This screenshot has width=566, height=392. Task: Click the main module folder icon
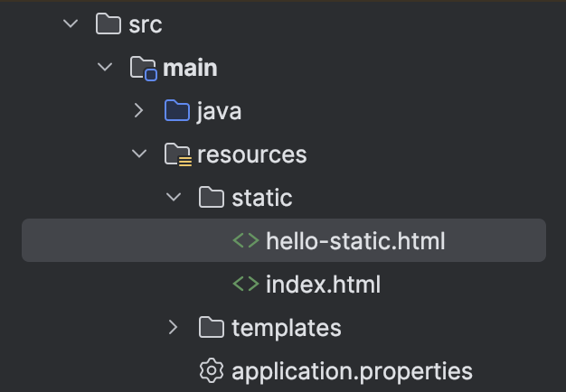pos(143,68)
